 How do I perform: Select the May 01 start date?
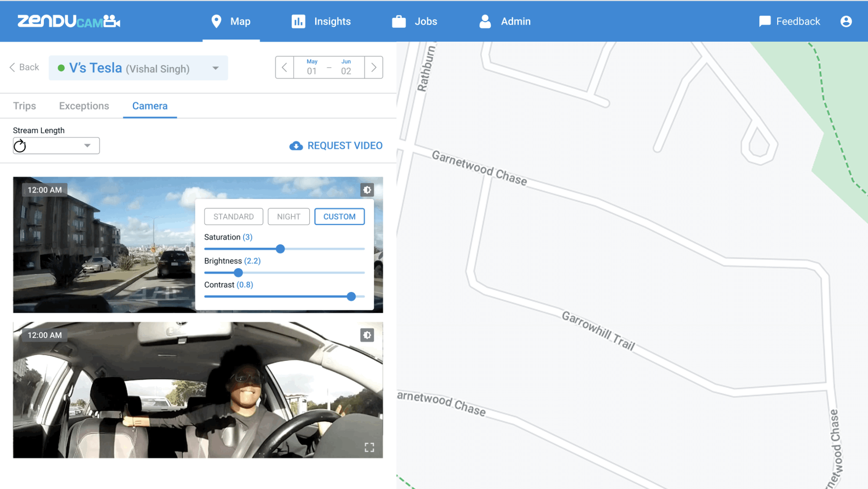click(312, 67)
